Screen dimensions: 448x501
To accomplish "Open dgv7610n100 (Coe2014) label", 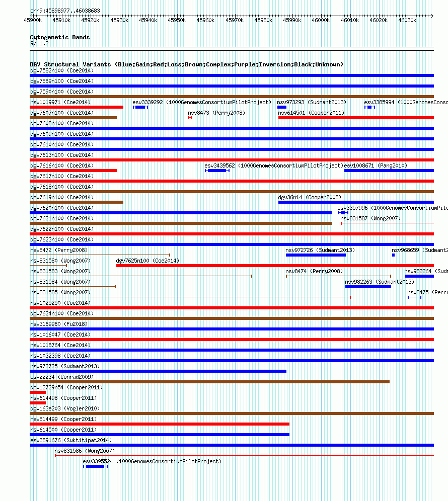I will (x=62, y=144).
